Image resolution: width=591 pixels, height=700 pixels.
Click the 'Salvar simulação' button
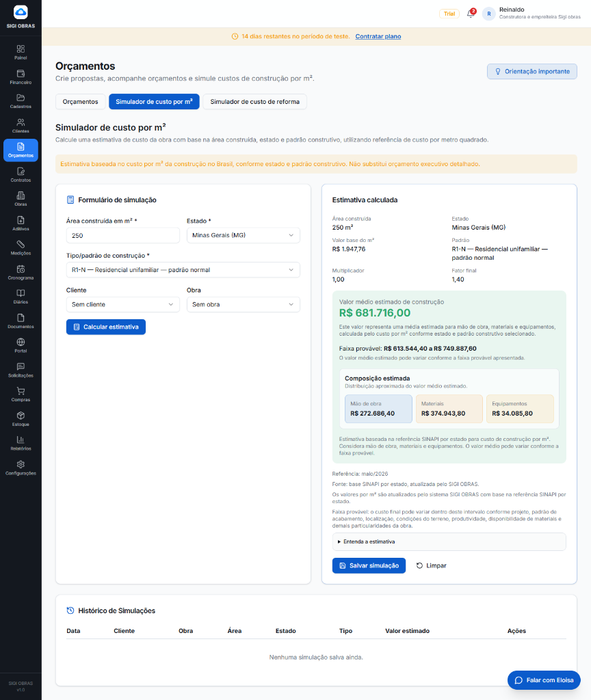pos(369,565)
